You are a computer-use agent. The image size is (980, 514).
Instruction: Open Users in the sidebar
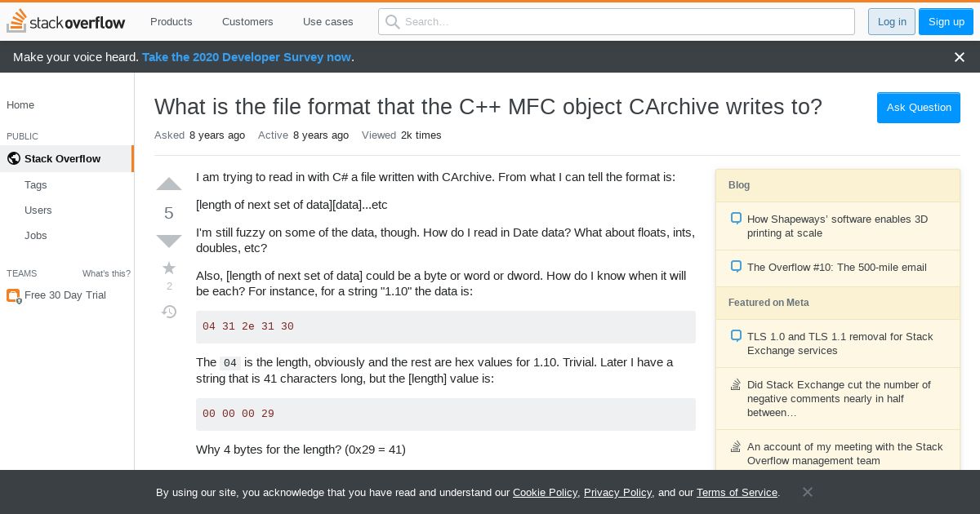pos(38,210)
